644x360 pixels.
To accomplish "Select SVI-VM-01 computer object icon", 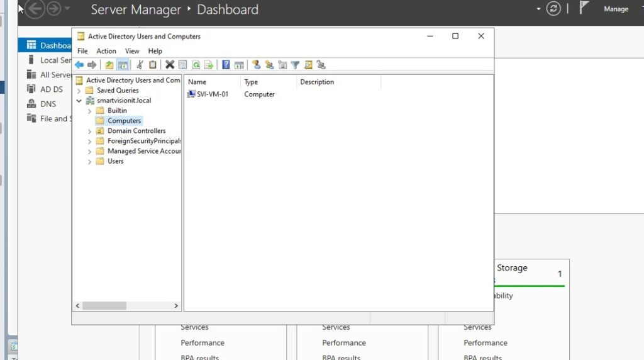I will (x=191, y=94).
